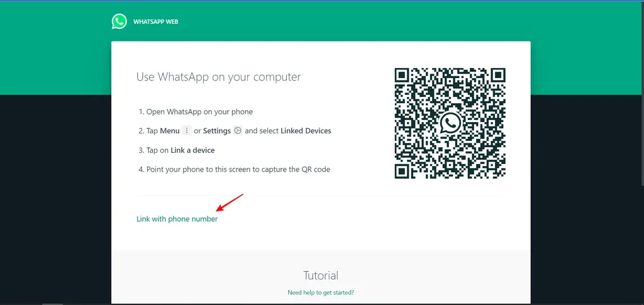This screenshot has width=644, height=305.
Task: Click the Menu three-dots icon in step 2
Action: (x=187, y=131)
